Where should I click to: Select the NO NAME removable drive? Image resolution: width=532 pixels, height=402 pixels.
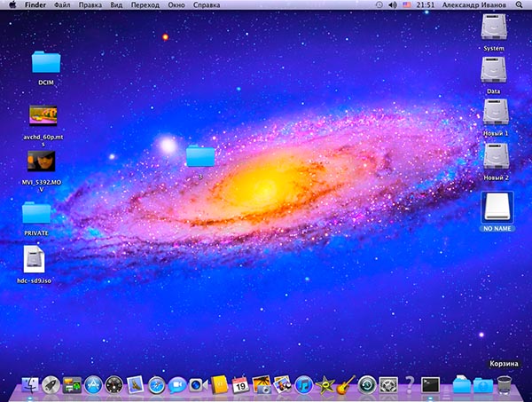click(x=497, y=207)
